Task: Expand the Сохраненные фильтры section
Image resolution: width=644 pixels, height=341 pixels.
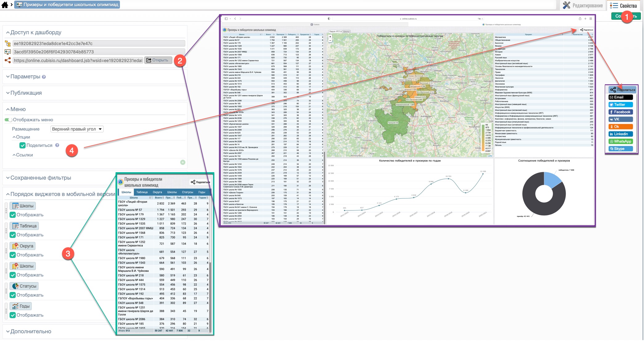Action: click(40, 178)
